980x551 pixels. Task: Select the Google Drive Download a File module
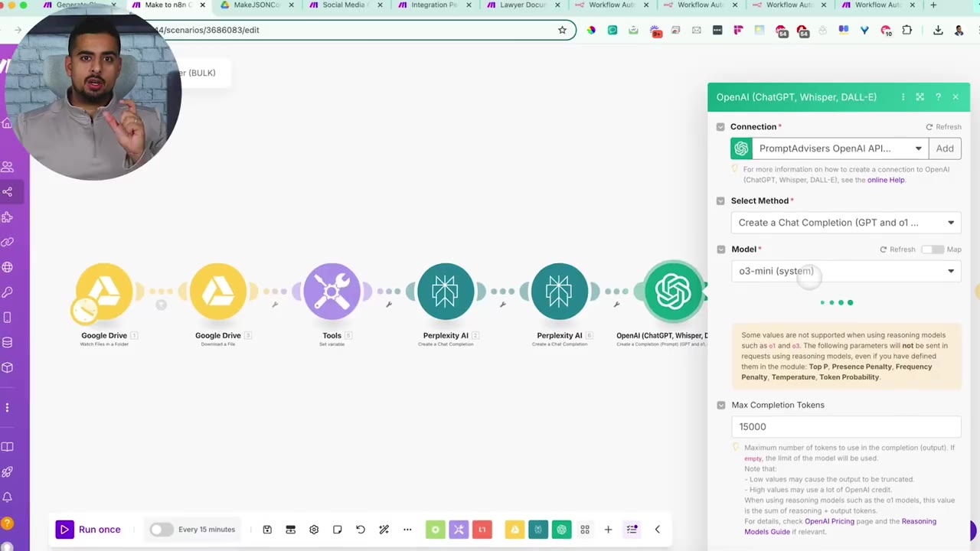tap(218, 291)
